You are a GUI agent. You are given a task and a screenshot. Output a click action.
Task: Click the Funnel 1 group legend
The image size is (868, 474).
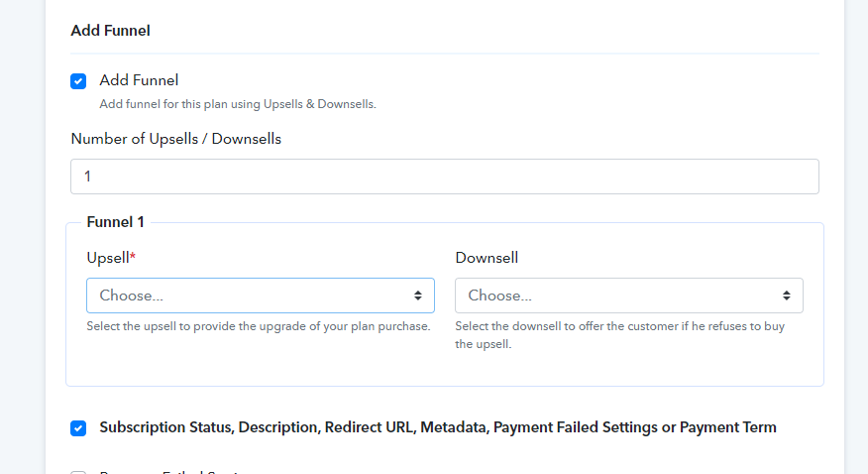(x=115, y=222)
